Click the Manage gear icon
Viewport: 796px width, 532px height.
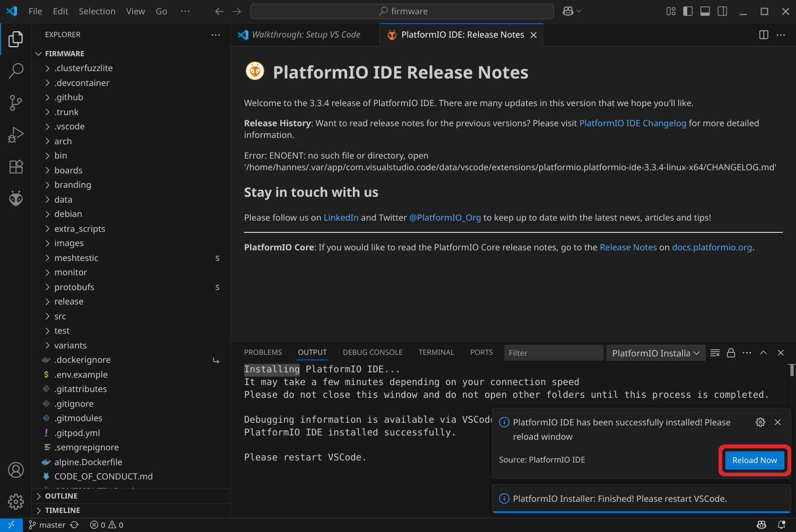pos(16,501)
